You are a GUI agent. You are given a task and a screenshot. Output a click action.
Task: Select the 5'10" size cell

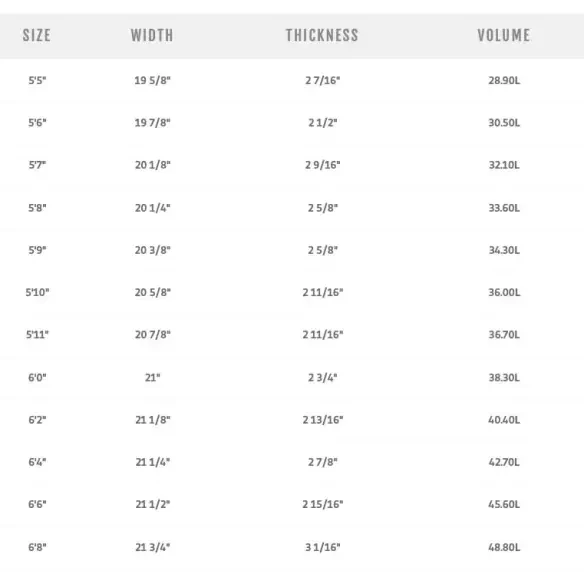pyautogui.click(x=37, y=292)
